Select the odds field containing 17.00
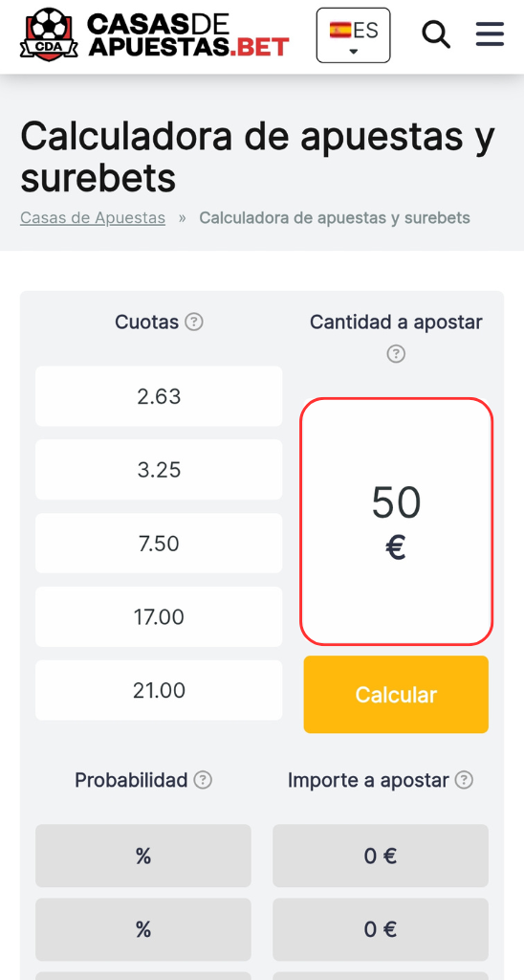This screenshot has height=980, width=524. point(159,617)
